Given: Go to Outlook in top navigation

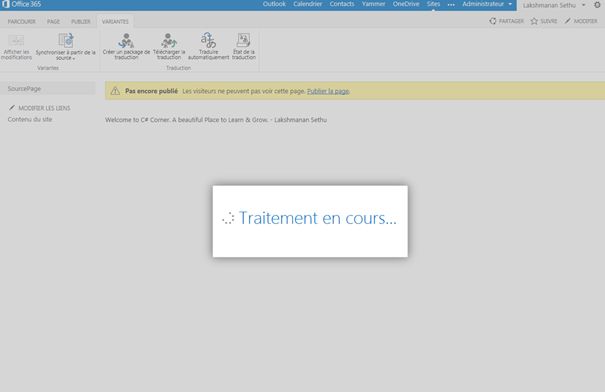Looking at the screenshot, I should click(x=274, y=4).
